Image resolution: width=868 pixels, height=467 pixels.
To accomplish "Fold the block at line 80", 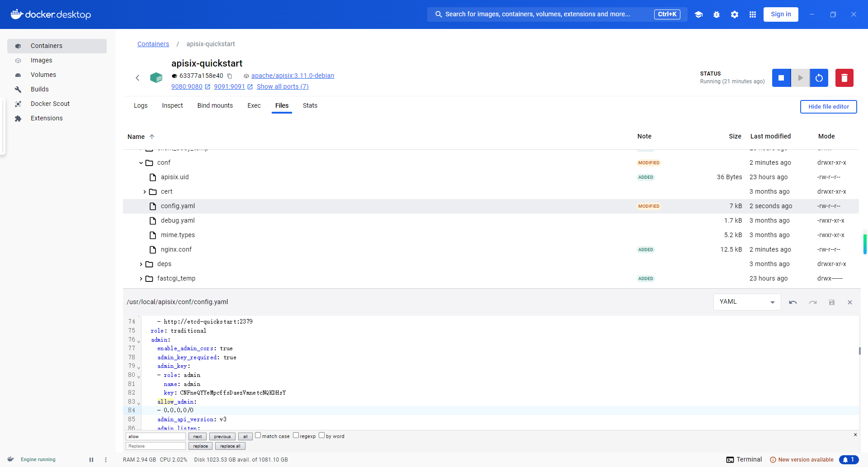I will tap(139, 376).
